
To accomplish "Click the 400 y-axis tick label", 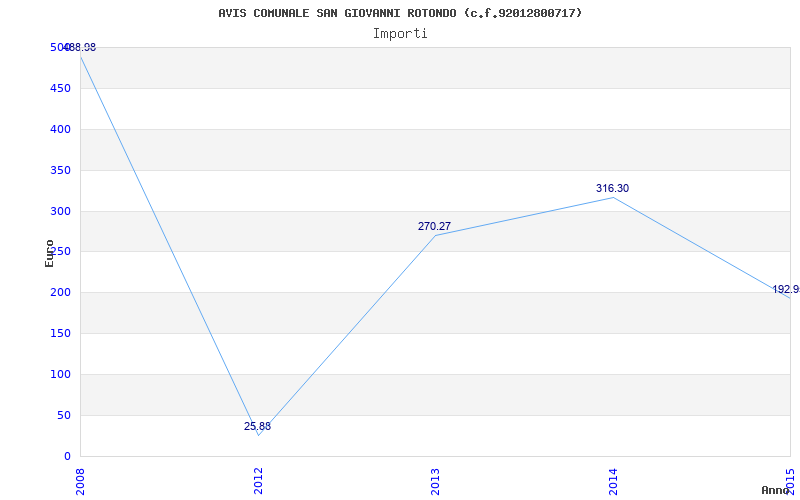I will tap(61, 130).
